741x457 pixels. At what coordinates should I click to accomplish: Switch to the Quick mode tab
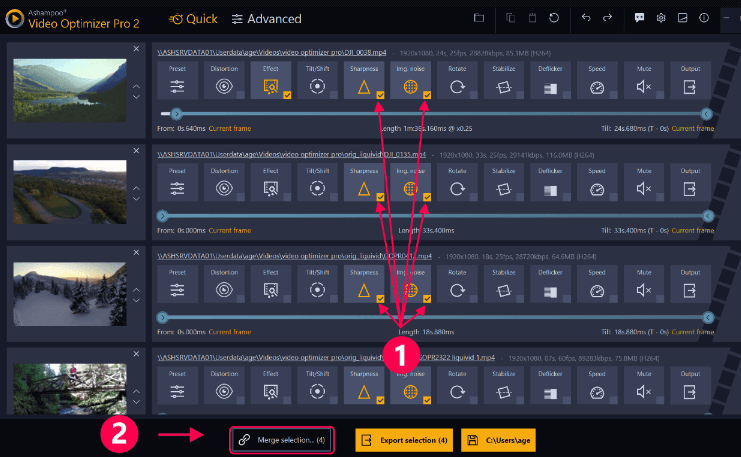coord(191,18)
